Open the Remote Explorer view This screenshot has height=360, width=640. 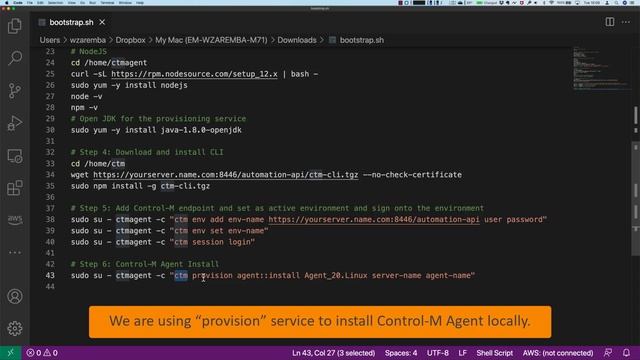[15, 156]
